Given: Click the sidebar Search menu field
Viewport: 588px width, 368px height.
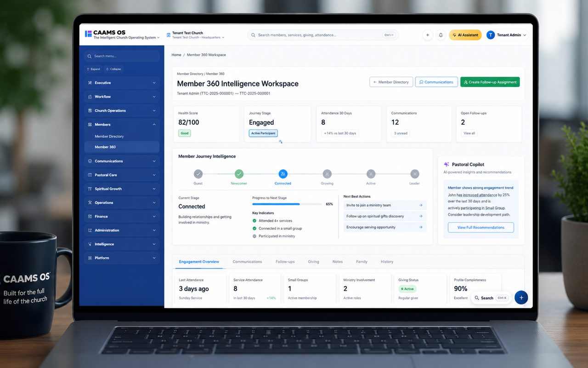Looking at the screenshot, I should pyautogui.click(x=122, y=56).
